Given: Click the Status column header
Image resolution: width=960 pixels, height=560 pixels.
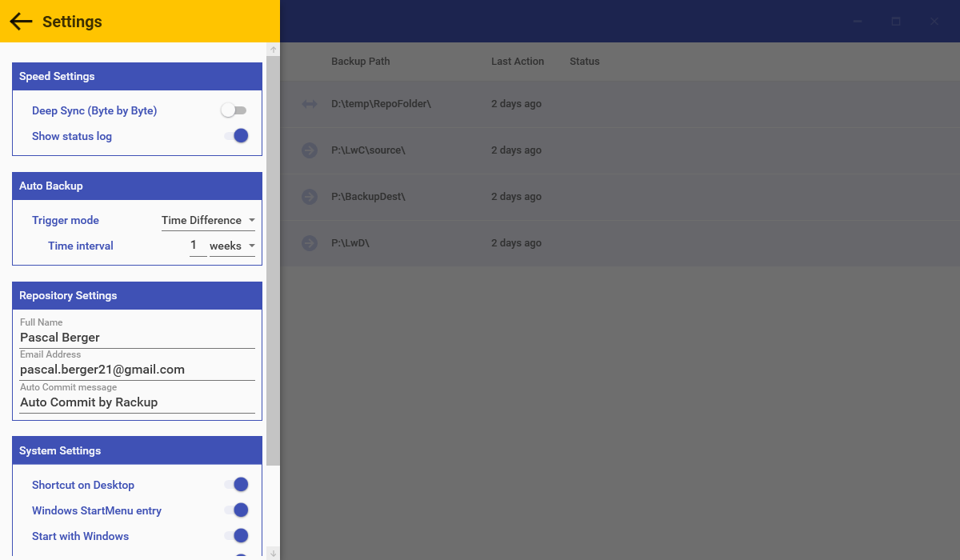Looking at the screenshot, I should point(585,62).
